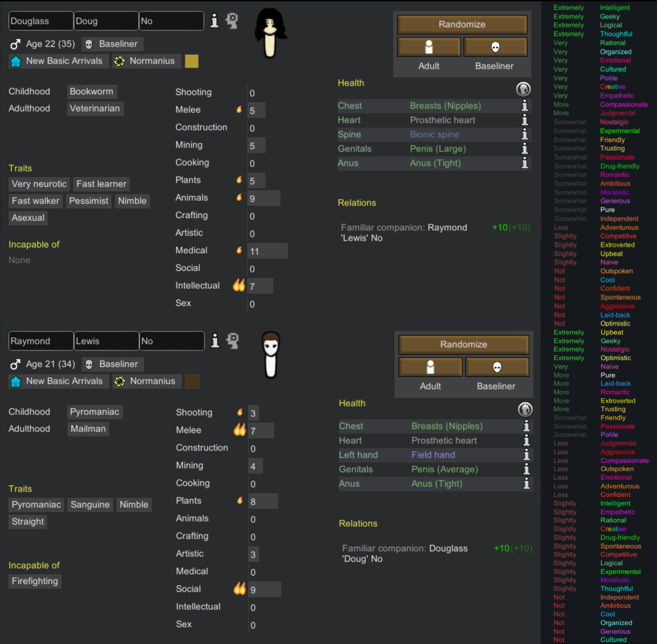This screenshot has width=657, height=644.
Task: Open Douglass's Baseliner xenotype selector
Action: click(x=112, y=44)
